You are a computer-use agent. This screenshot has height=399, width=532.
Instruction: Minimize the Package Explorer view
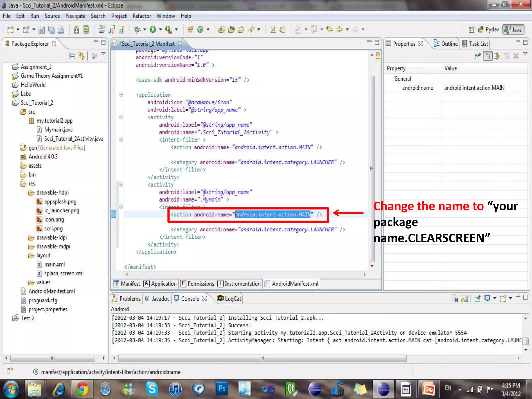(96, 42)
